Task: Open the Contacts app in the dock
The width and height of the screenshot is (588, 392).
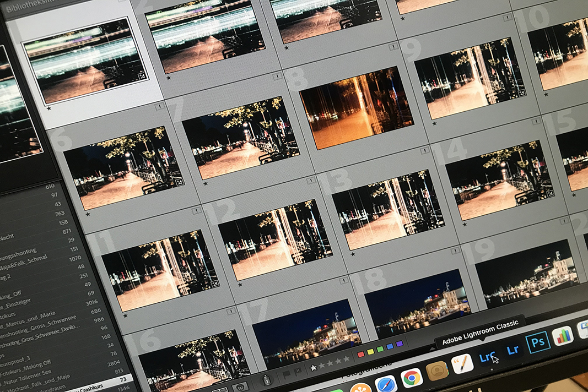Action: pos(437,371)
